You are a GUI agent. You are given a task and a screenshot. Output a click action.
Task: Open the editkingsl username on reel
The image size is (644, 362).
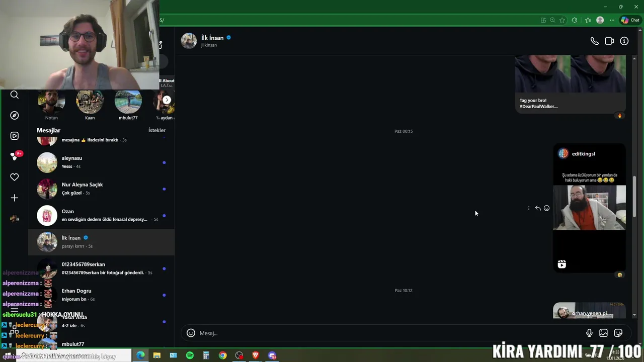click(x=583, y=154)
